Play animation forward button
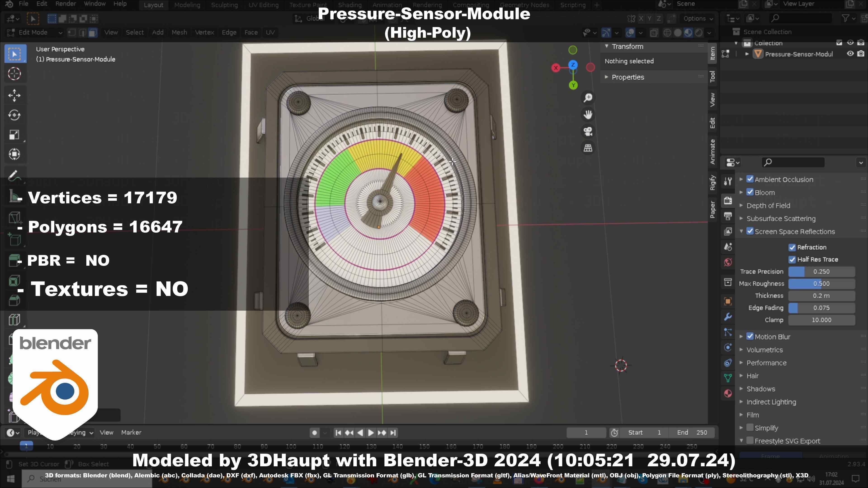The height and width of the screenshot is (488, 868). click(x=371, y=433)
